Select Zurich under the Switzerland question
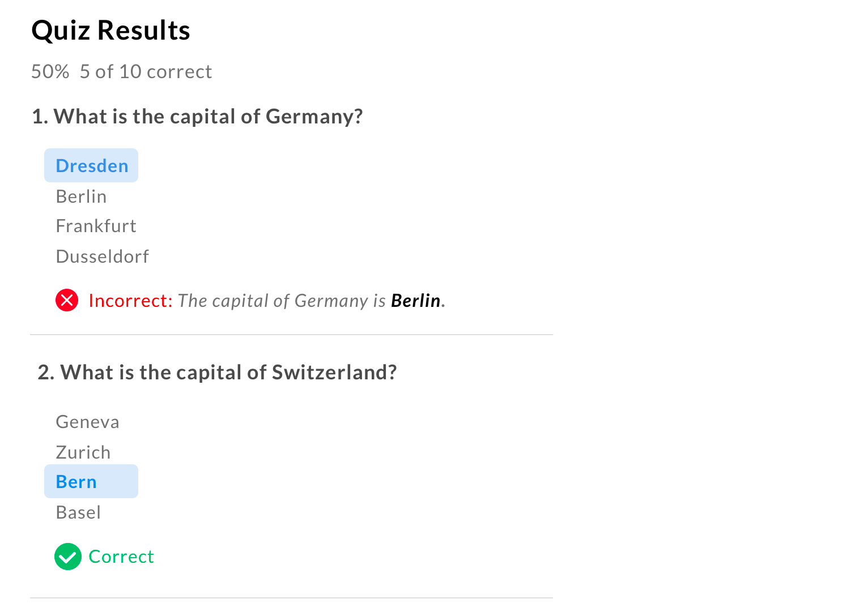The height and width of the screenshot is (616, 851). click(x=83, y=452)
